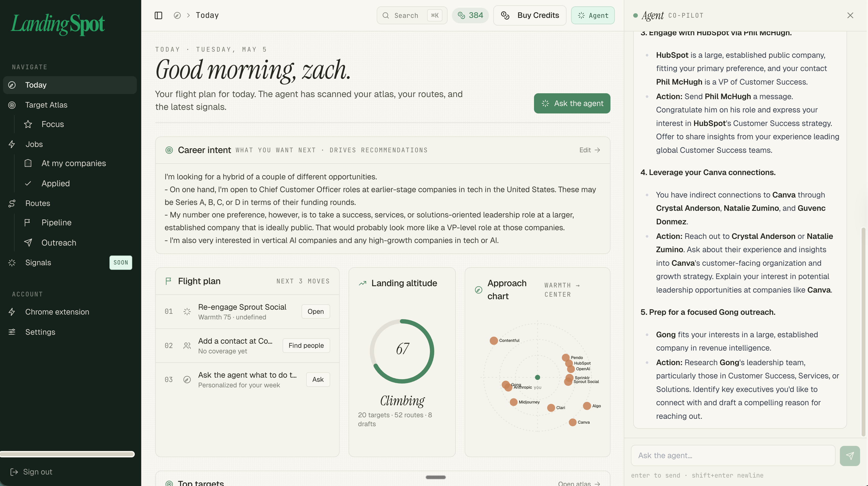Click the sidebar horizontal scrollbar
Viewport: 868px width, 486px height.
coord(67,454)
